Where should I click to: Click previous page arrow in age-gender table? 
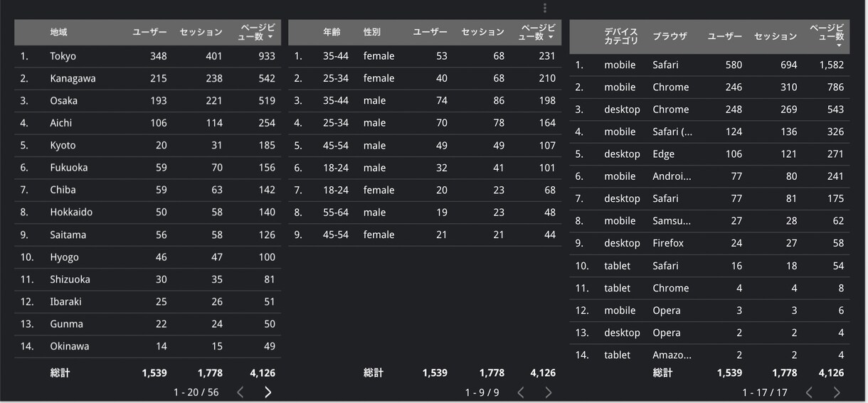point(521,392)
